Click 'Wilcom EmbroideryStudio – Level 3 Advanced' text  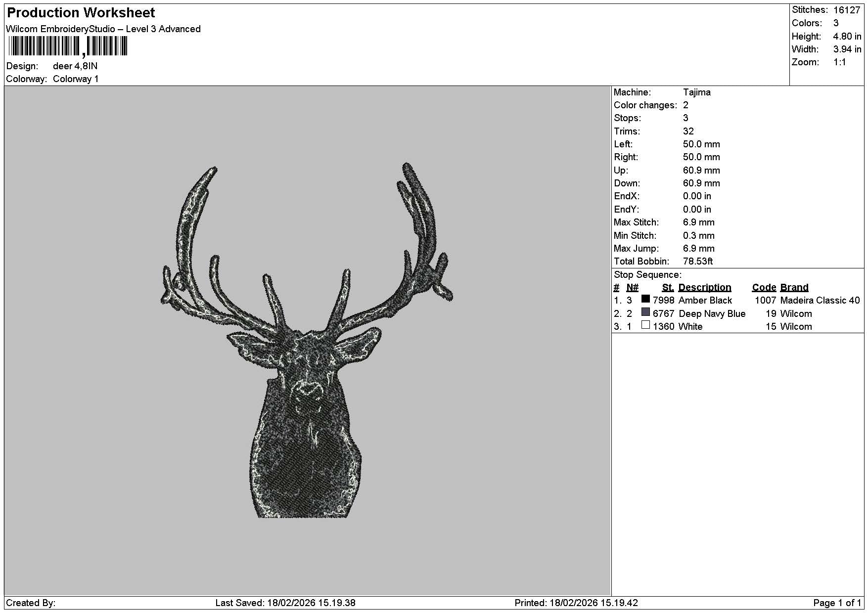(x=103, y=29)
